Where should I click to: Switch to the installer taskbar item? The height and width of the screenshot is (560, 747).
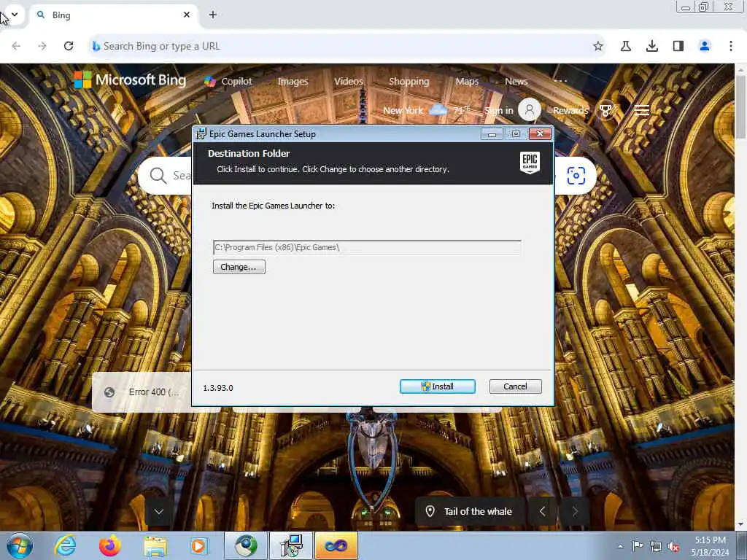pos(291,545)
